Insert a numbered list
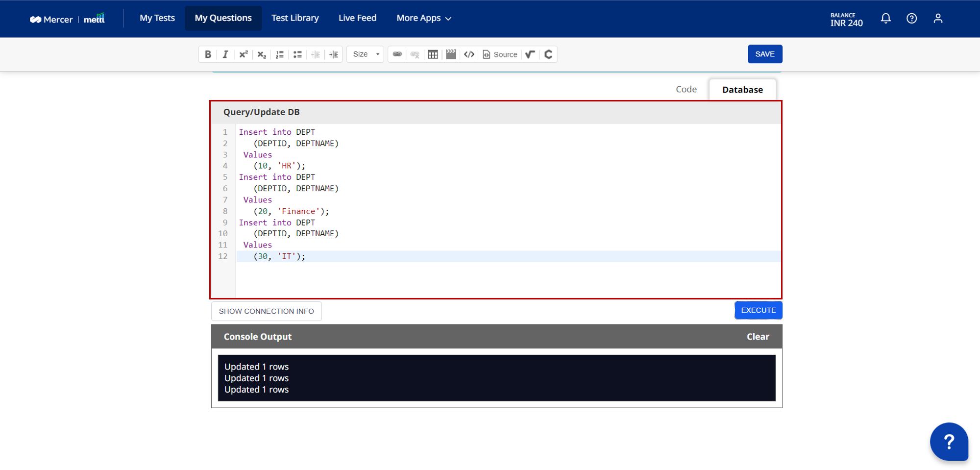980x470 pixels. [280, 54]
